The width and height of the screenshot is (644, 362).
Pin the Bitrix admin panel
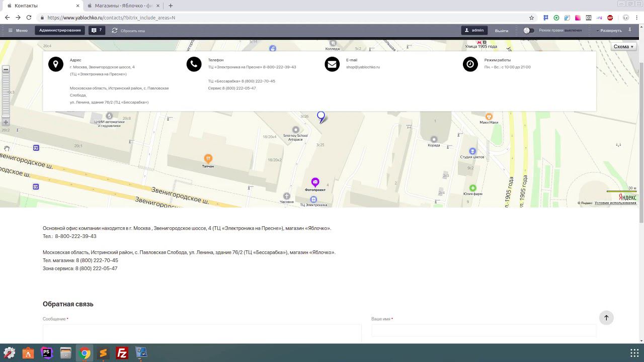click(x=630, y=30)
